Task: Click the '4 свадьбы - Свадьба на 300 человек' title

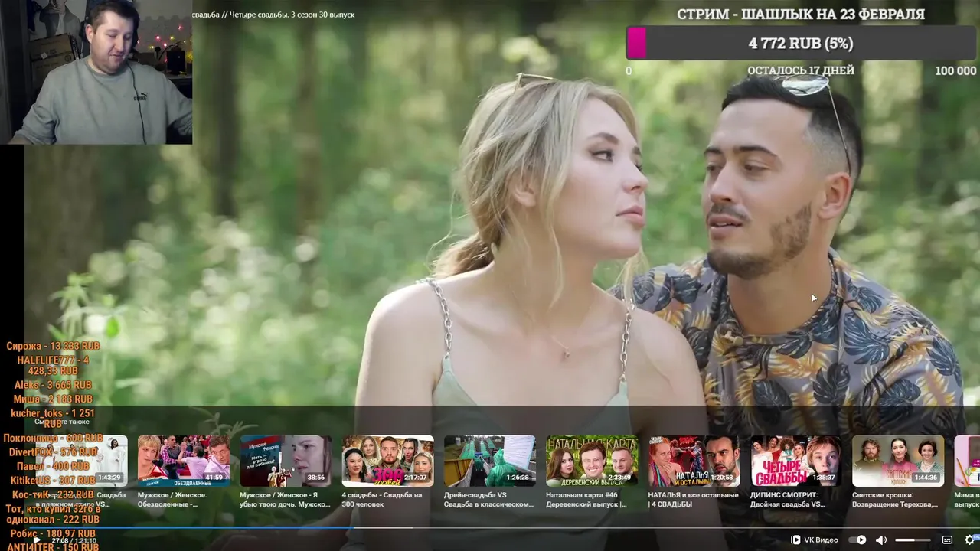Action: pyautogui.click(x=382, y=500)
